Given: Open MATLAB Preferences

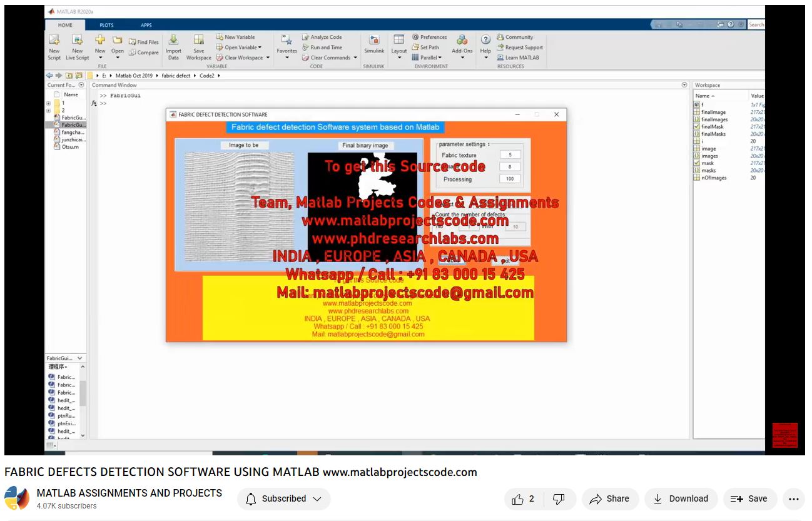Looking at the screenshot, I should coord(431,37).
